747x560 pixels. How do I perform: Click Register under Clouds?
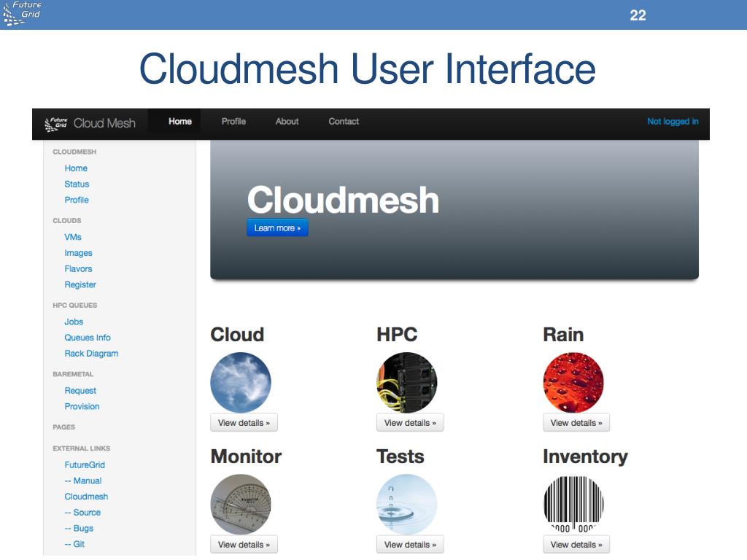point(80,285)
